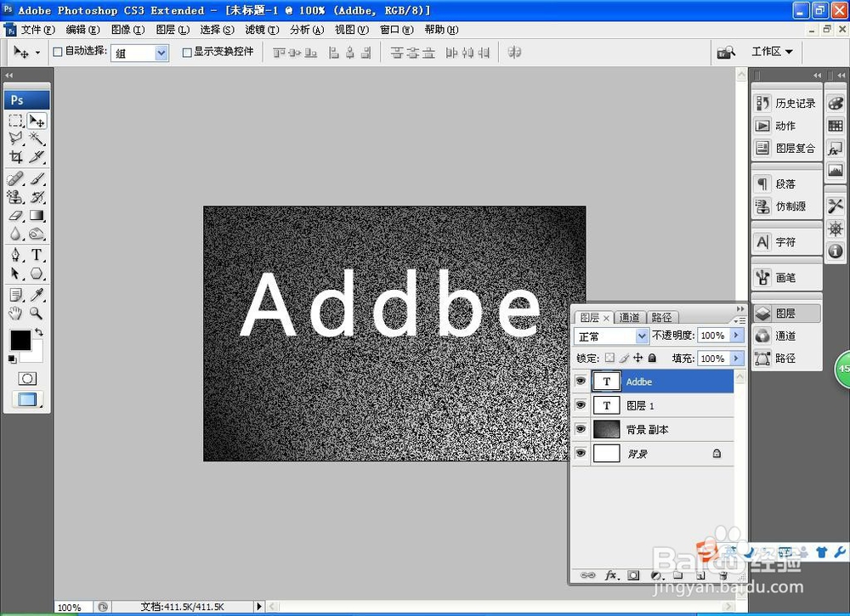This screenshot has width=850, height=616.
Task: Click the foreground color swatch
Action: pyautogui.click(x=20, y=340)
